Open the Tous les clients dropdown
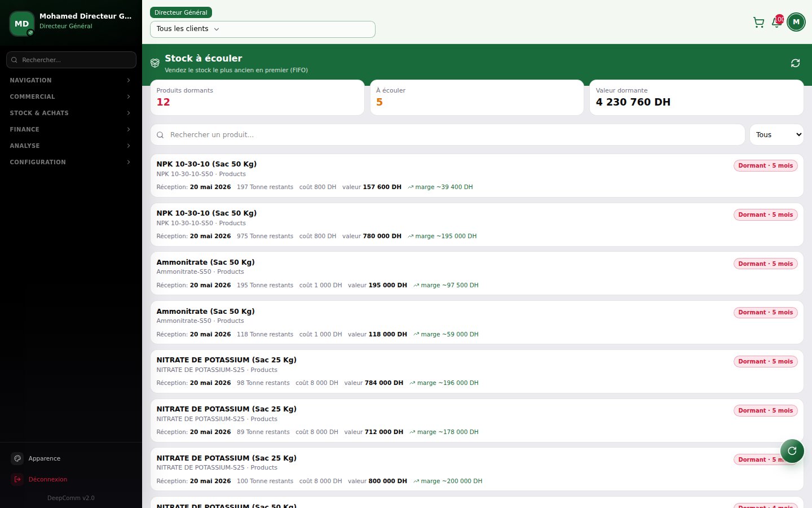Screen dimensions: 812x508 263,29
